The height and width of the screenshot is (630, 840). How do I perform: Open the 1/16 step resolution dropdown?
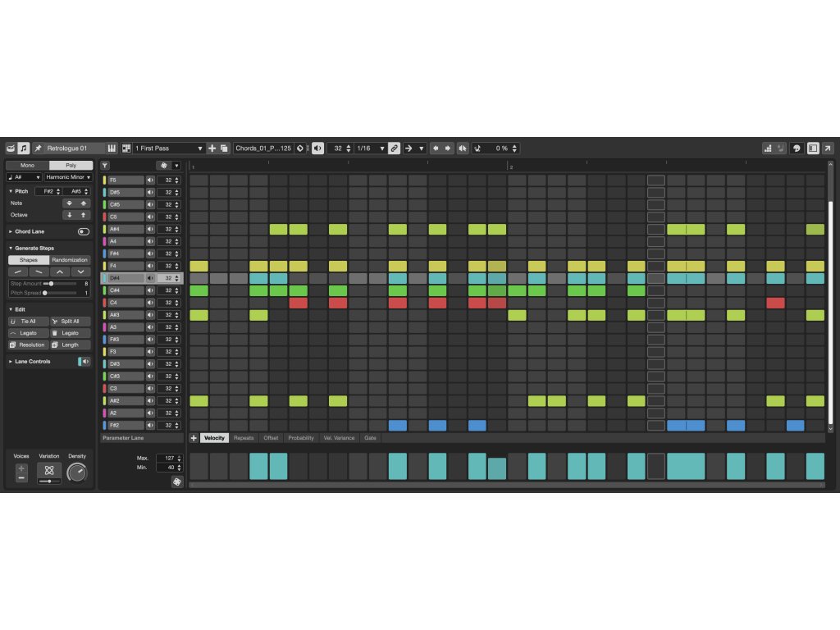370,148
